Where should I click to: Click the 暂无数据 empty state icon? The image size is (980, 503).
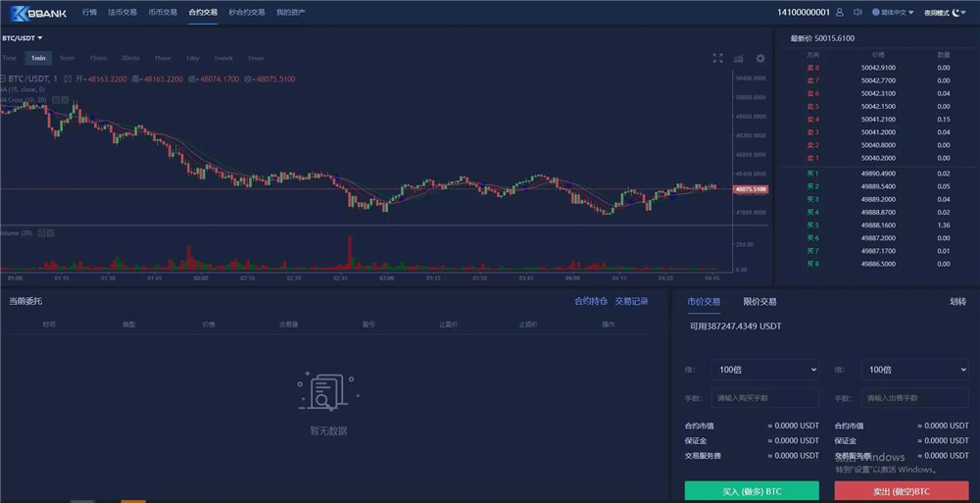coord(327,391)
